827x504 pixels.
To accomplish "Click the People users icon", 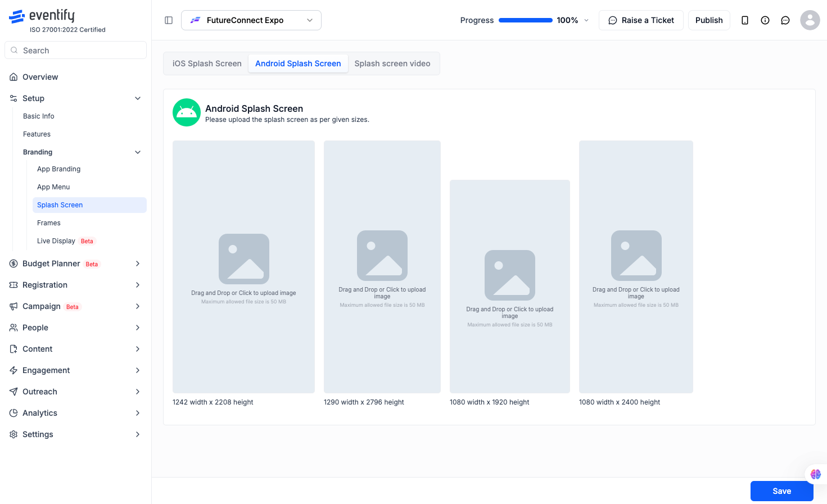I will 13,328.
